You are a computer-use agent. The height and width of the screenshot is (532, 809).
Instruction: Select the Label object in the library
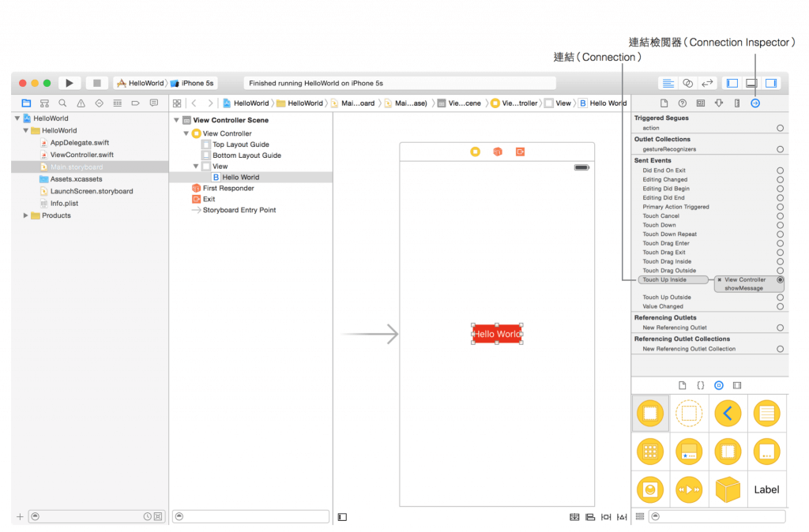(x=766, y=489)
